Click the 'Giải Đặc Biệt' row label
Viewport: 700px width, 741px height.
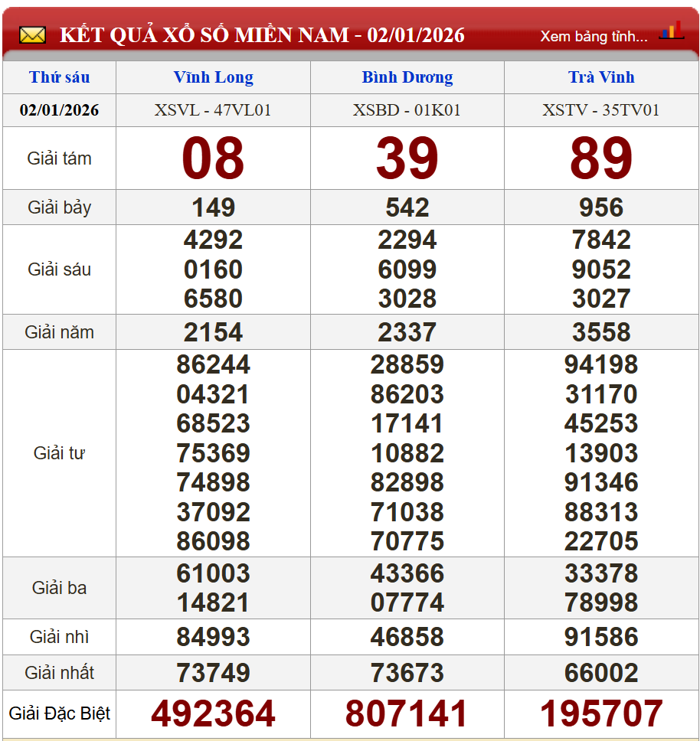click(x=59, y=713)
